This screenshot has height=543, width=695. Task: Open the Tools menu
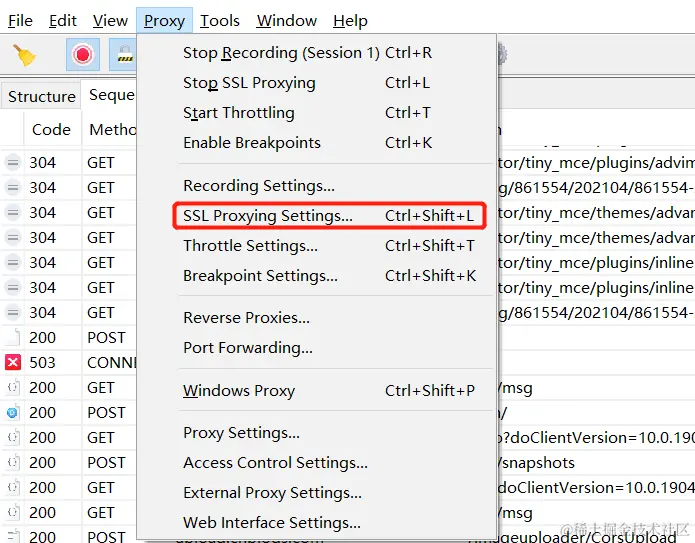point(220,21)
